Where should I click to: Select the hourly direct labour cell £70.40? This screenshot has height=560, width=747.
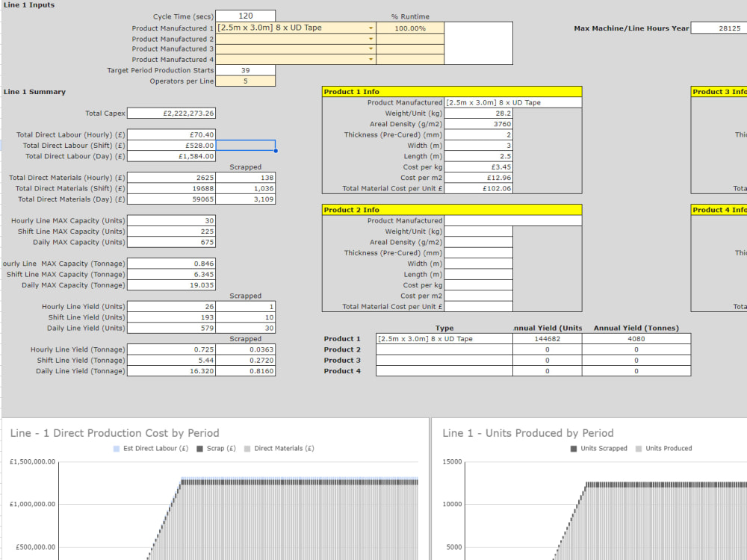click(172, 134)
